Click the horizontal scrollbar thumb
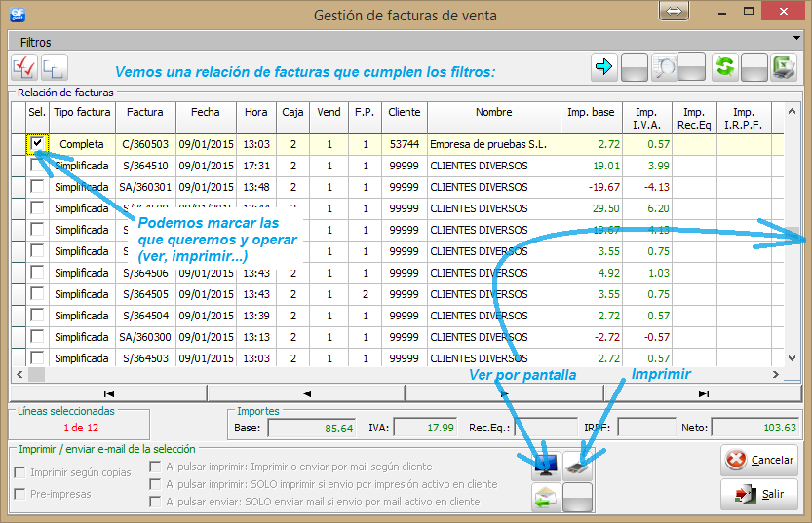The image size is (812, 523). (36, 374)
